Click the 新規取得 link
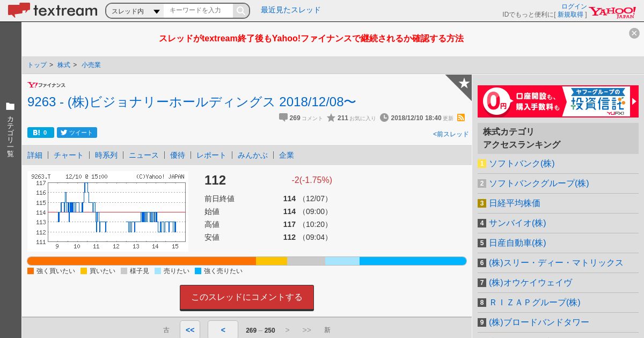644x338 pixels. pyautogui.click(x=570, y=14)
